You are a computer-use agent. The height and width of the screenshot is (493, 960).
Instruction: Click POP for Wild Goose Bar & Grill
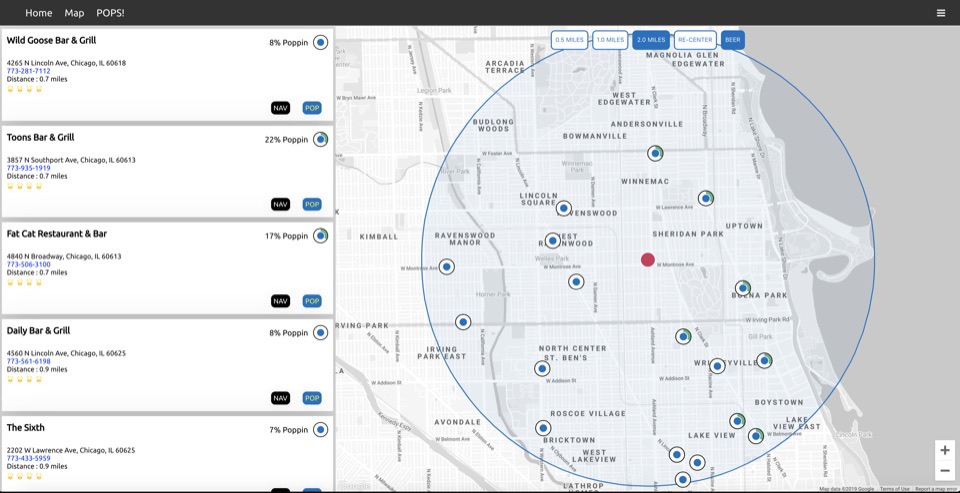(312, 108)
